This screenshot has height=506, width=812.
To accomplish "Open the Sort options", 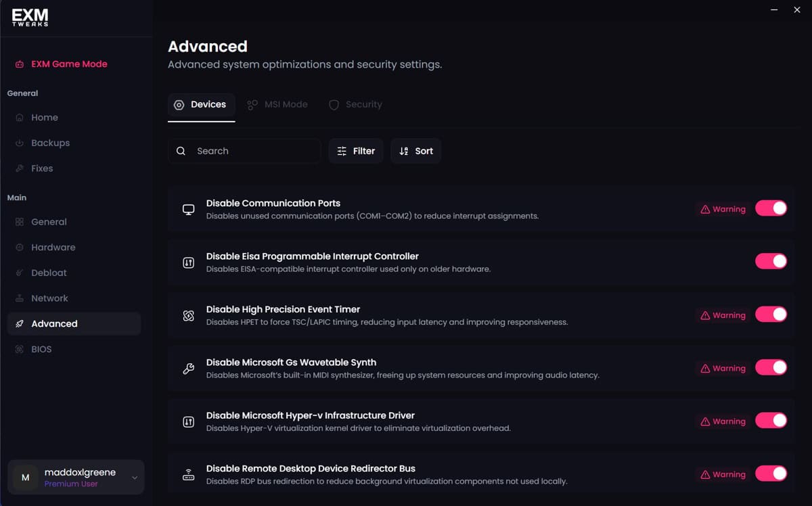I will coord(415,151).
